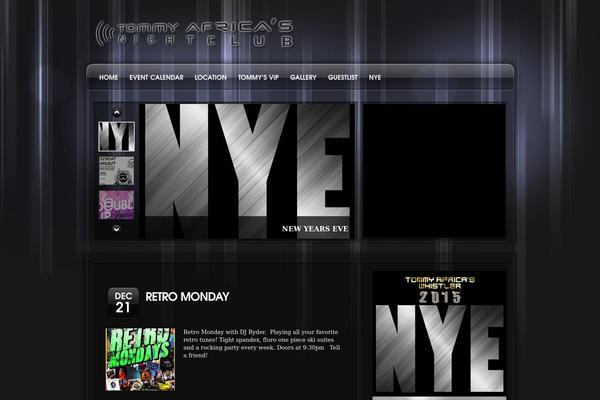
Task: Select the NYE slide thumbnail
Action: [x=116, y=137]
